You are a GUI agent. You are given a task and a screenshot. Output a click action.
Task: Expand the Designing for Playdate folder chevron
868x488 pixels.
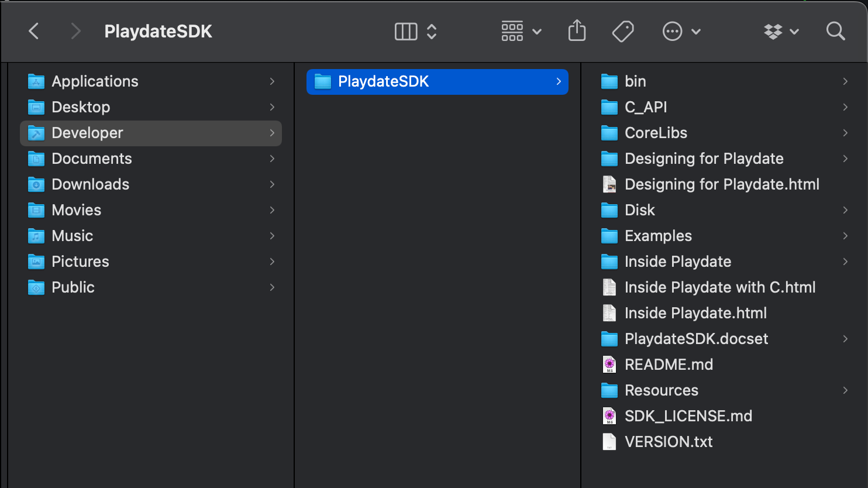point(845,159)
